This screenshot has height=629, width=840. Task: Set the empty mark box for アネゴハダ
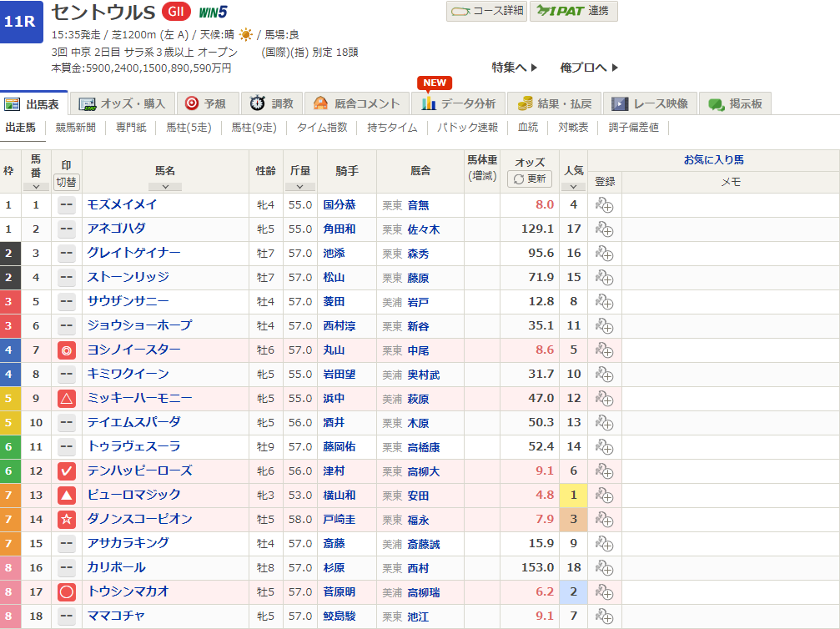[67, 229]
